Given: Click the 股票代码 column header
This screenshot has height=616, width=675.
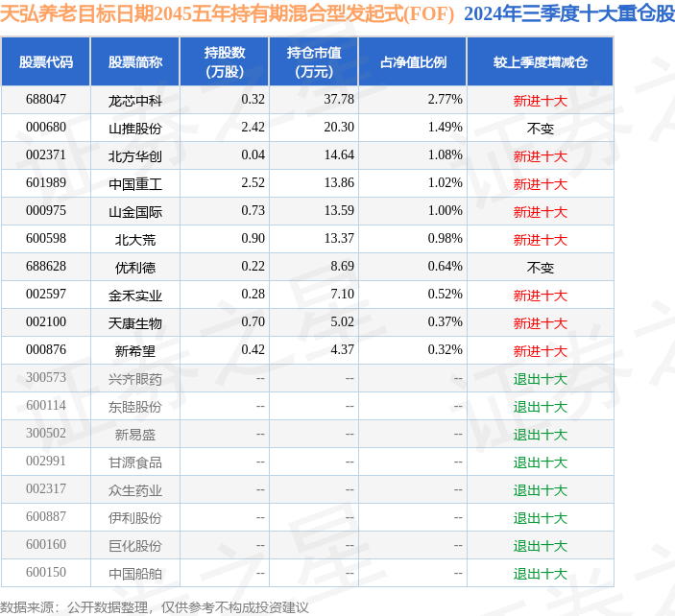Looking at the screenshot, I should (x=46, y=62).
